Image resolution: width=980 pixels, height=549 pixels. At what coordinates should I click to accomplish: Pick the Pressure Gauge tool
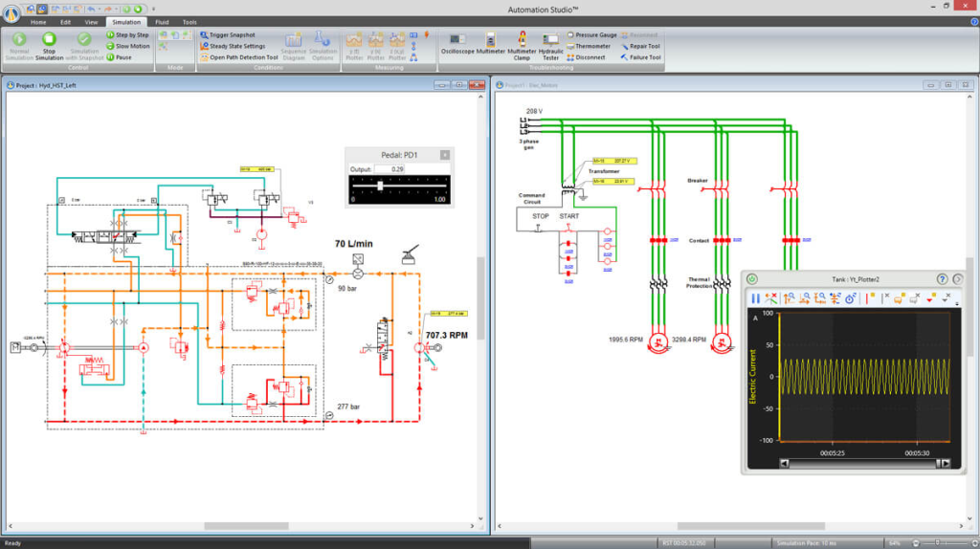(x=591, y=35)
